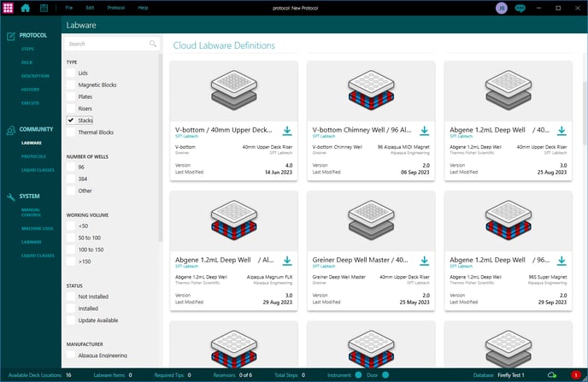Viewport: 588px width, 382px height.
Task: Click the save disk icon
Action: (44, 8)
